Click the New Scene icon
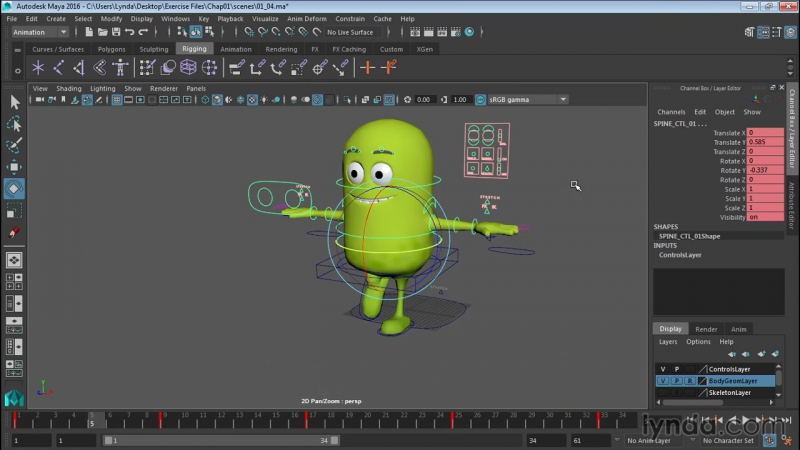The width and height of the screenshot is (800, 450). [x=89, y=32]
